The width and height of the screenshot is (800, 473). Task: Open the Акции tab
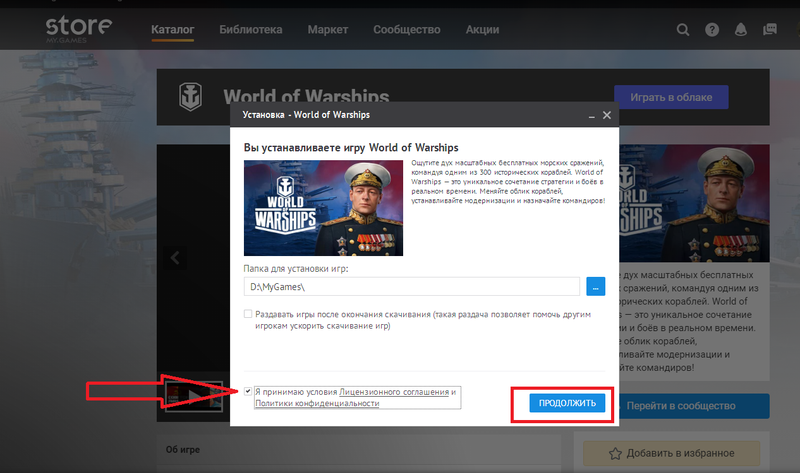click(x=482, y=30)
